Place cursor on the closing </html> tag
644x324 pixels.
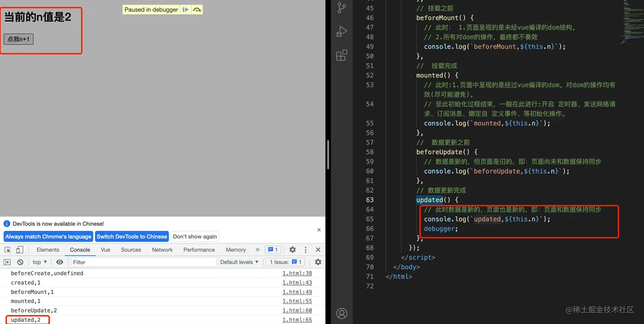399,277
